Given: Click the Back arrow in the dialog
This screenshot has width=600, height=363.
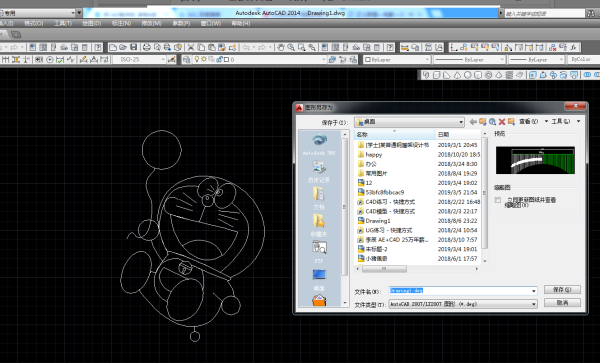Looking at the screenshot, I should [473, 122].
